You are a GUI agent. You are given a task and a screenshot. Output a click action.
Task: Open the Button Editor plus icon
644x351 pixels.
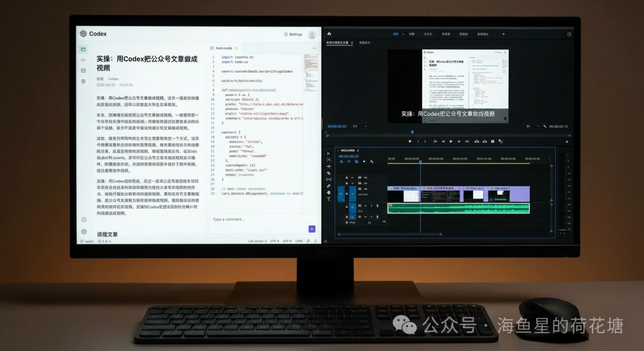(x=567, y=142)
